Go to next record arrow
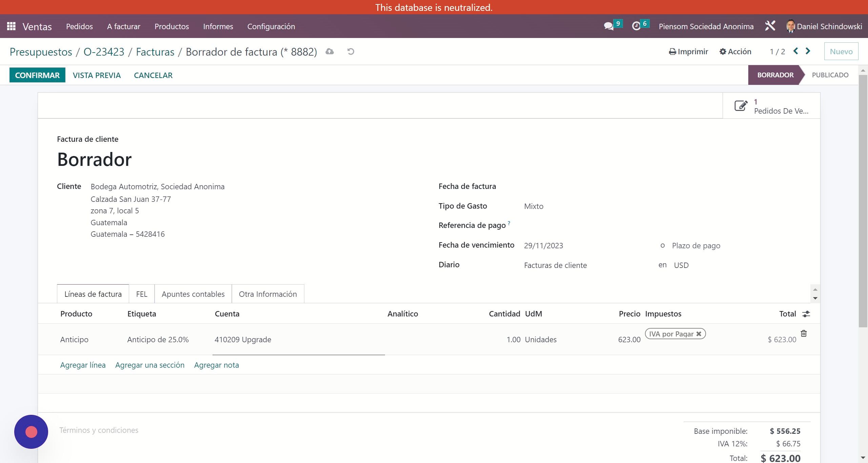868x463 pixels. (808, 51)
